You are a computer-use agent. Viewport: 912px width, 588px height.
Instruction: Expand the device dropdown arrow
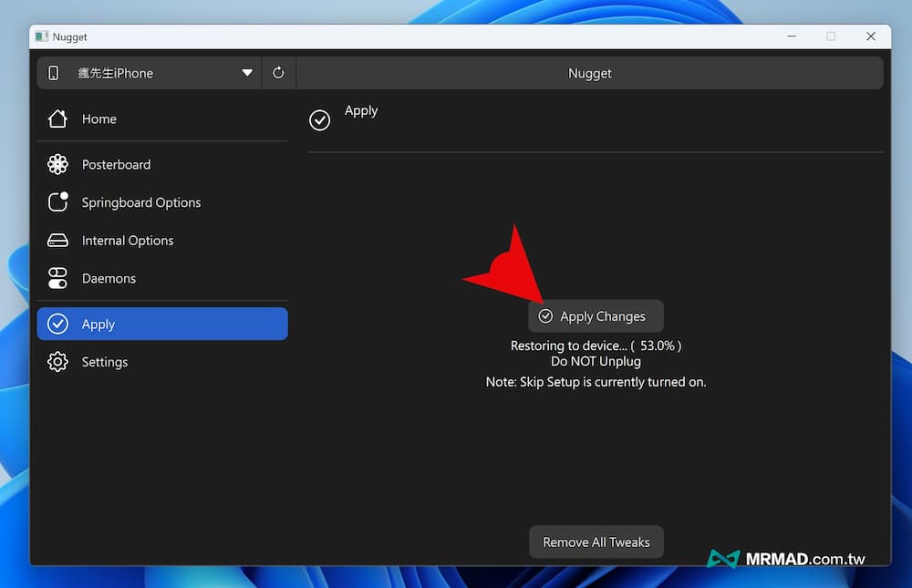(247, 73)
